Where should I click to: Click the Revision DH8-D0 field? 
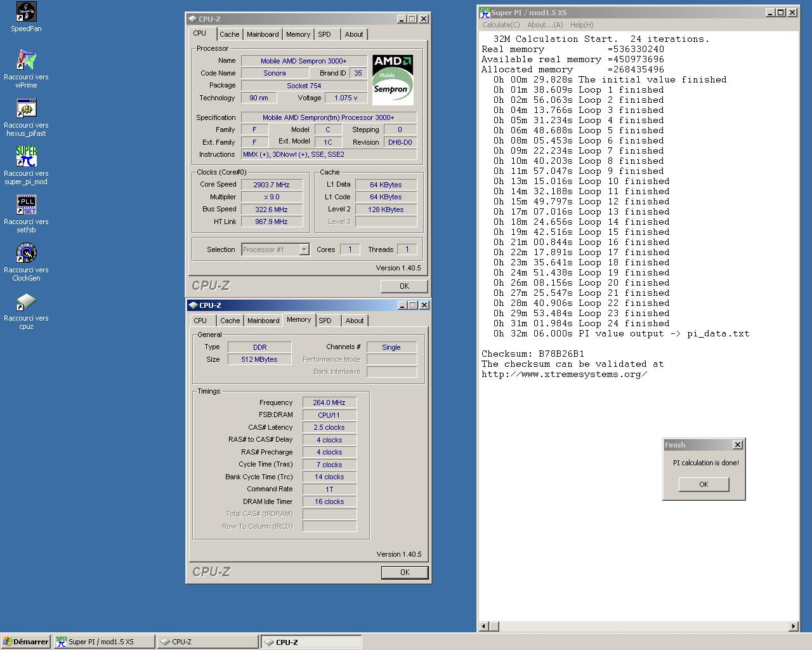(400, 142)
